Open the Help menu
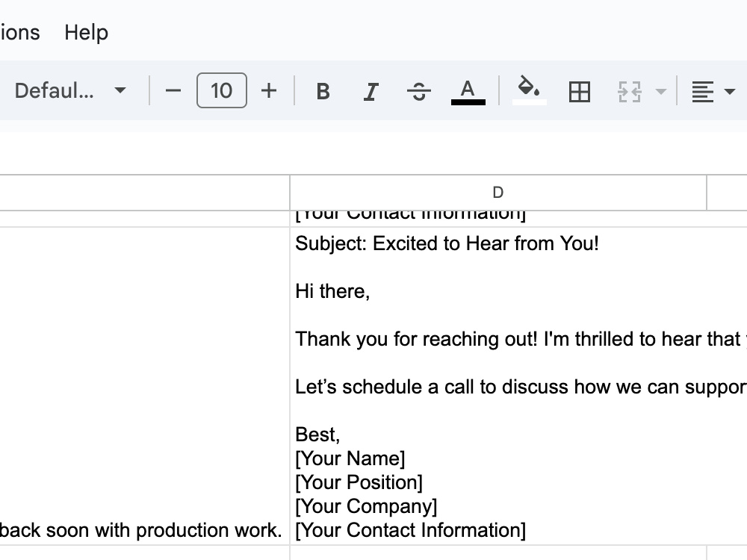 [x=86, y=32]
